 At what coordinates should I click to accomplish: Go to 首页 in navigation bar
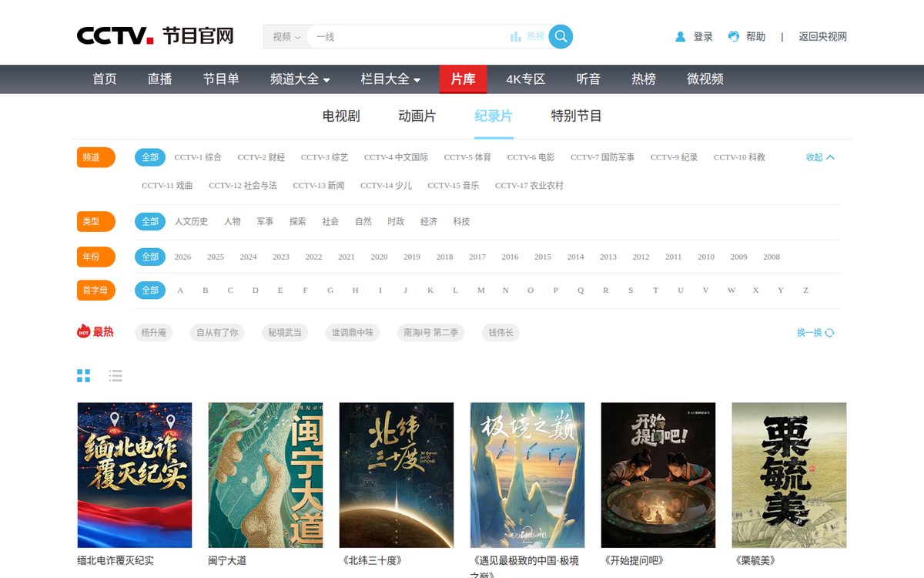pyautogui.click(x=105, y=79)
